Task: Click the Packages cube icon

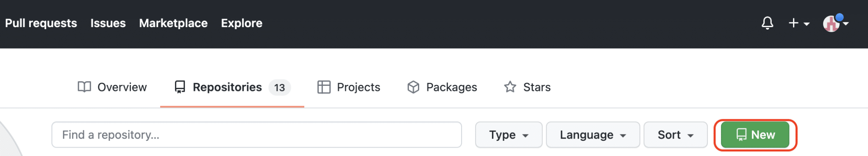Action: pos(413,87)
